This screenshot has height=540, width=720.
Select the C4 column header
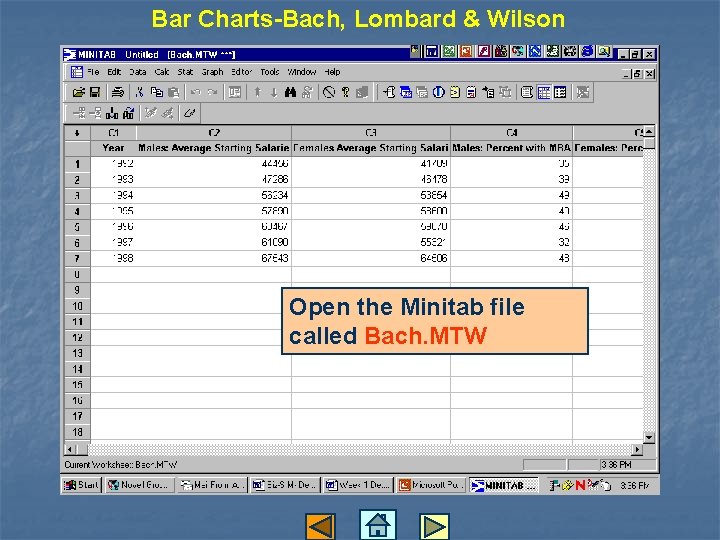point(512,133)
